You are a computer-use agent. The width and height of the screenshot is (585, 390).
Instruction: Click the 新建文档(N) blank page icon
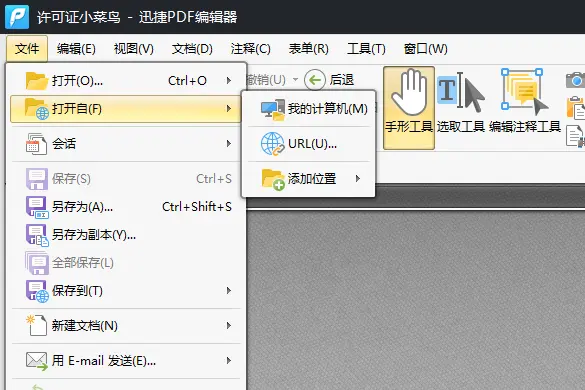click(37, 325)
